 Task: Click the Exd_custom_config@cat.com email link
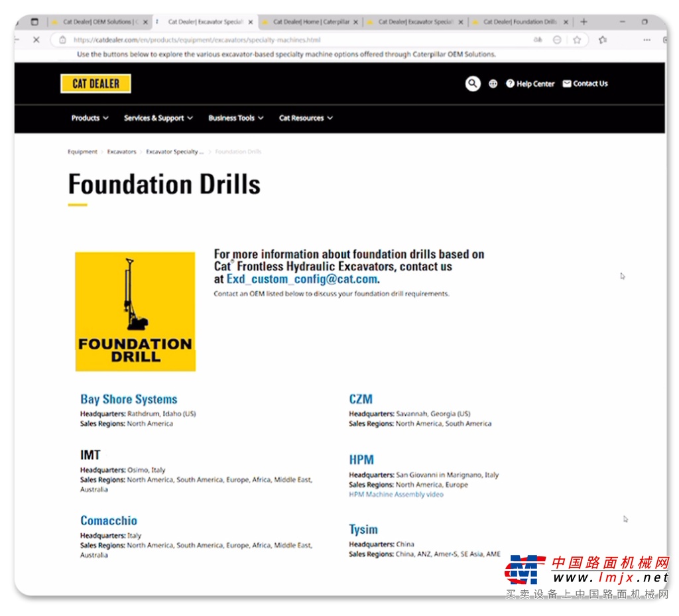(302, 279)
